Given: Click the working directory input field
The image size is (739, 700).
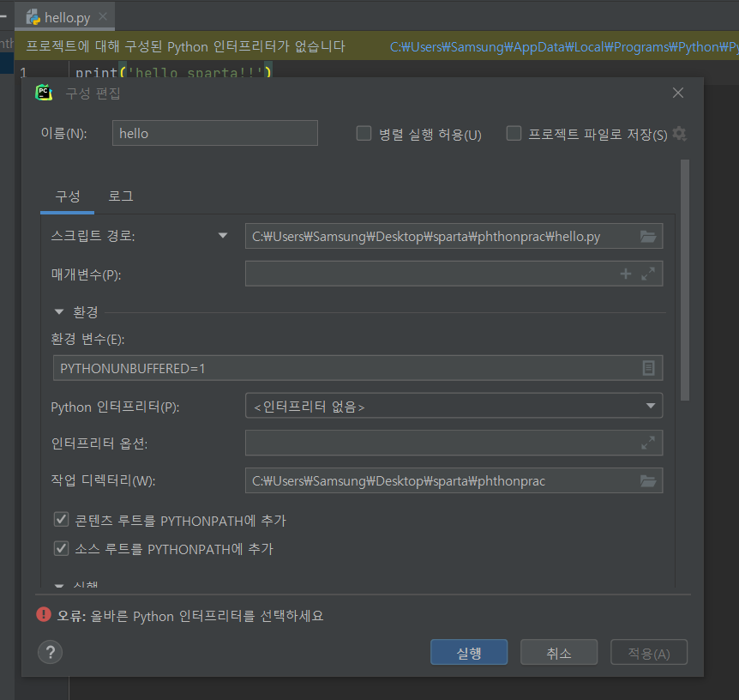Looking at the screenshot, I should tap(454, 480).
